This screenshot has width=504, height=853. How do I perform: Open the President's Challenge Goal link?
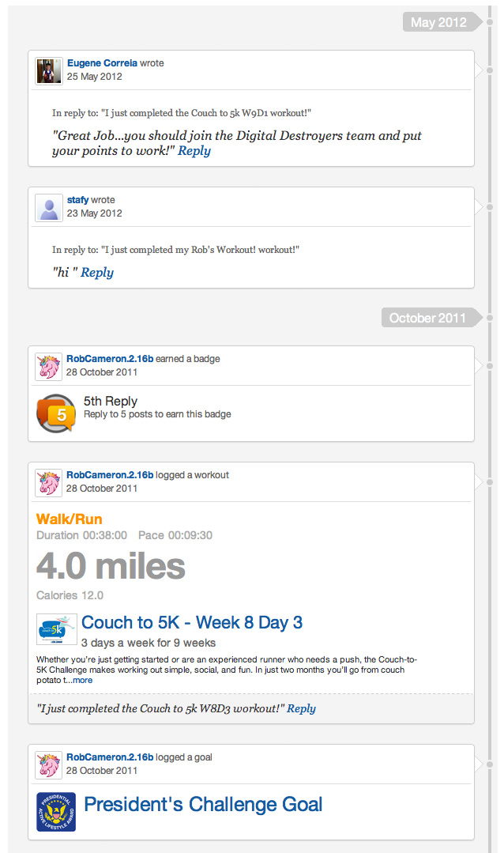203,805
